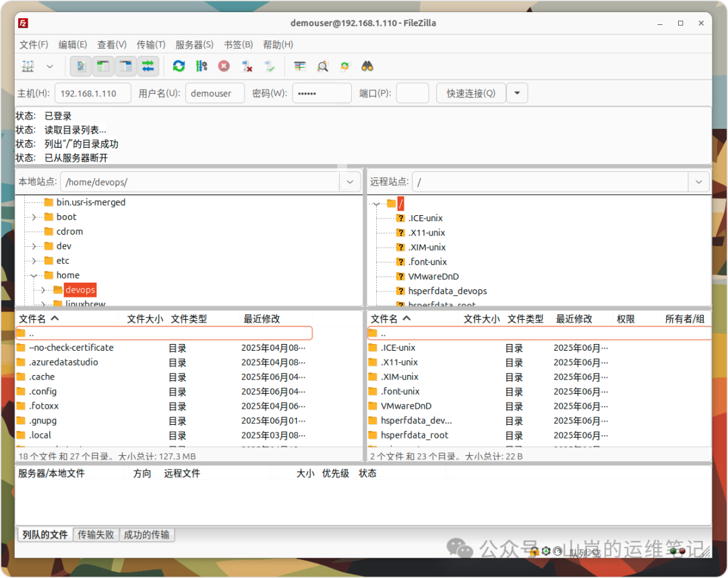Toggle the local directory tree view

pyautogui.click(x=102, y=66)
